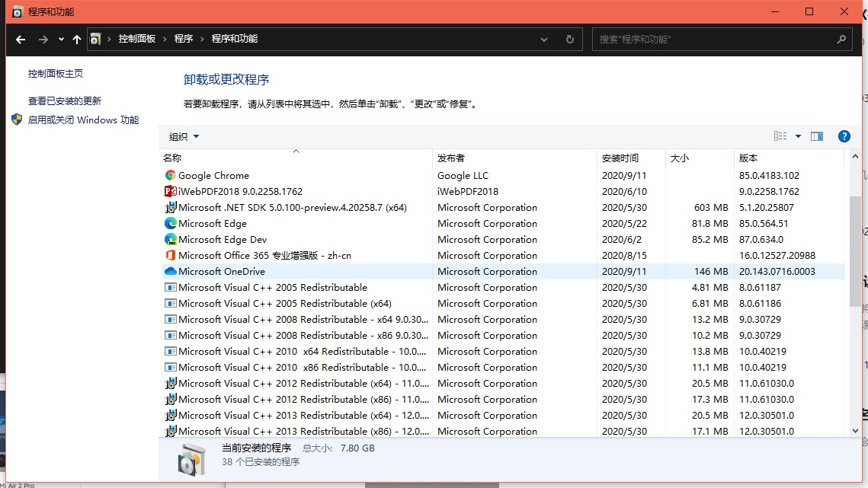
Task: Go forward with the right arrow
Action: tap(43, 40)
